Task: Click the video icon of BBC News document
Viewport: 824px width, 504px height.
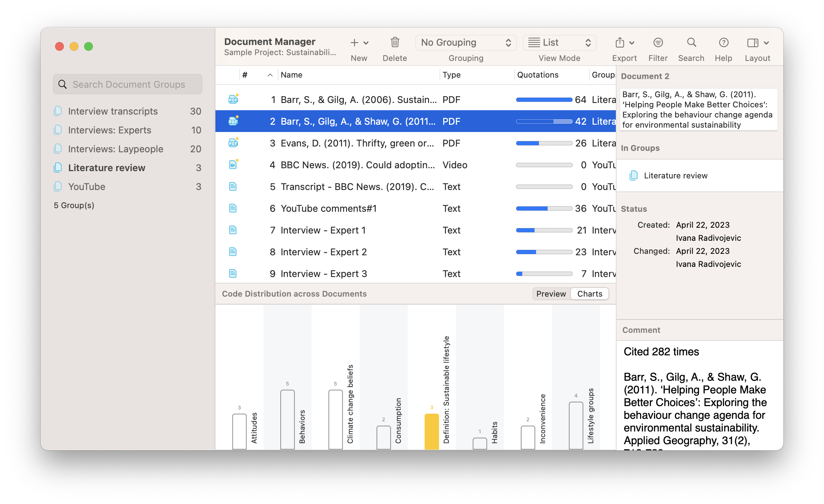Action: click(233, 165)
